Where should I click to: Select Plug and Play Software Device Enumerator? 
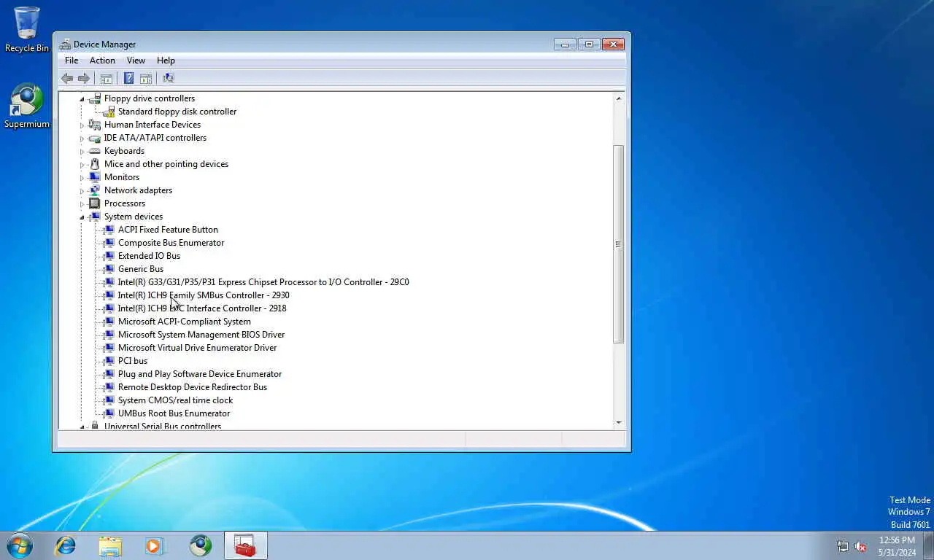tap(200, 374)
